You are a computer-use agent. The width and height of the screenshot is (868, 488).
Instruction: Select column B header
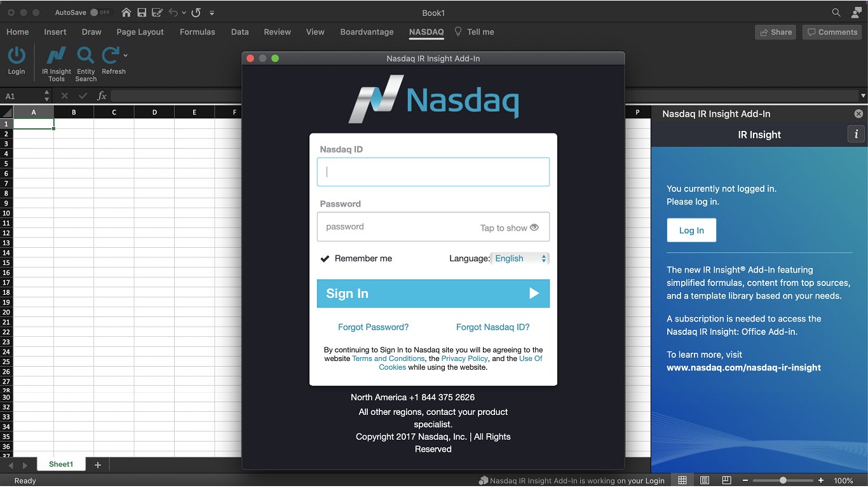tap(74, 112)
